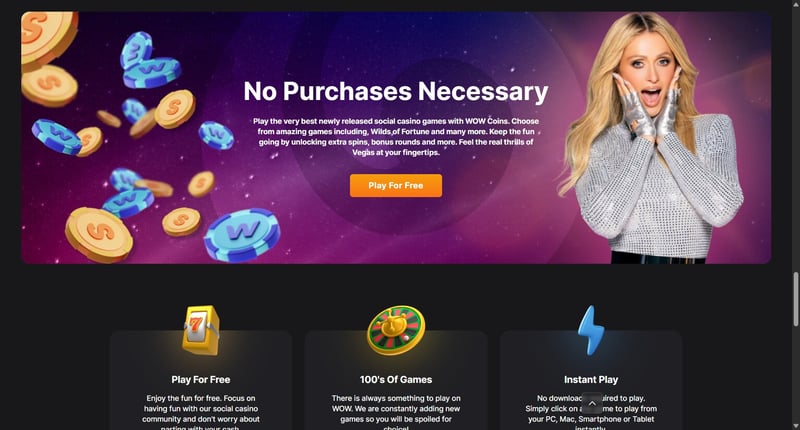This screenshot has width=800, height=430.
Task: Open the Play For Free card title
Action: (x=201, y=380)
